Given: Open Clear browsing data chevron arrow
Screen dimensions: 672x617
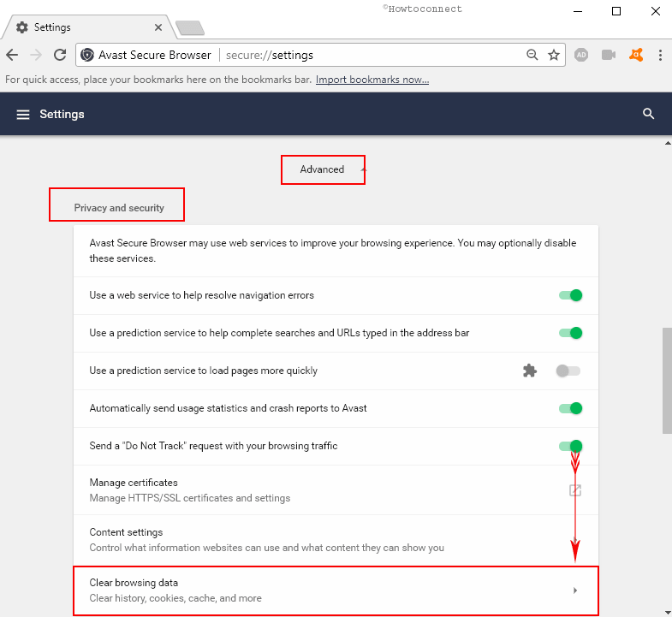Looking at the screenshot, I should coord(575,590).
